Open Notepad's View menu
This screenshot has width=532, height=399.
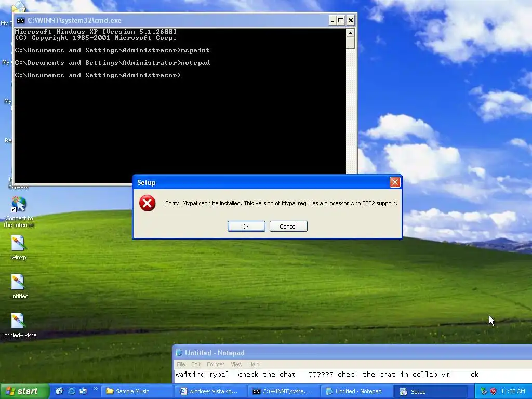tap(236, 364)
